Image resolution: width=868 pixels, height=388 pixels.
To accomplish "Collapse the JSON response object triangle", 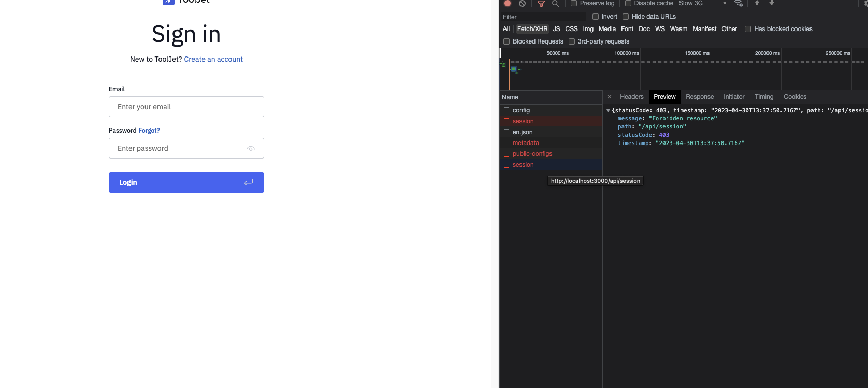I will 609,110.
